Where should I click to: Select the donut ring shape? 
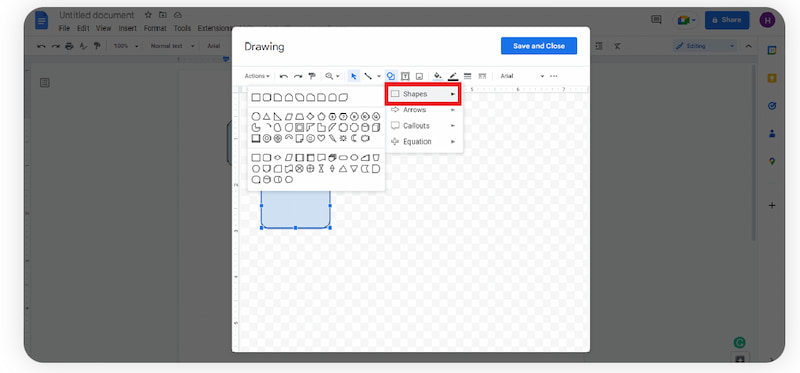(x=267, y=138)
